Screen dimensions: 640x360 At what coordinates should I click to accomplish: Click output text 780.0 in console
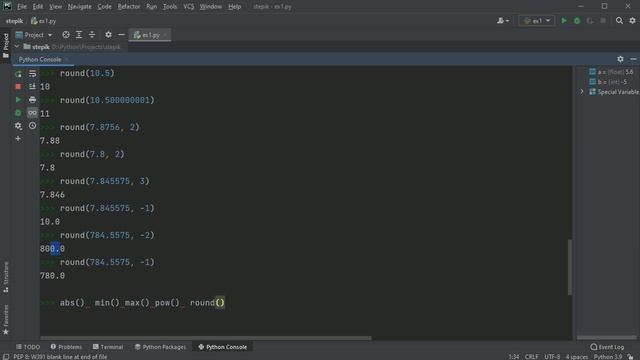coord(52,276)
